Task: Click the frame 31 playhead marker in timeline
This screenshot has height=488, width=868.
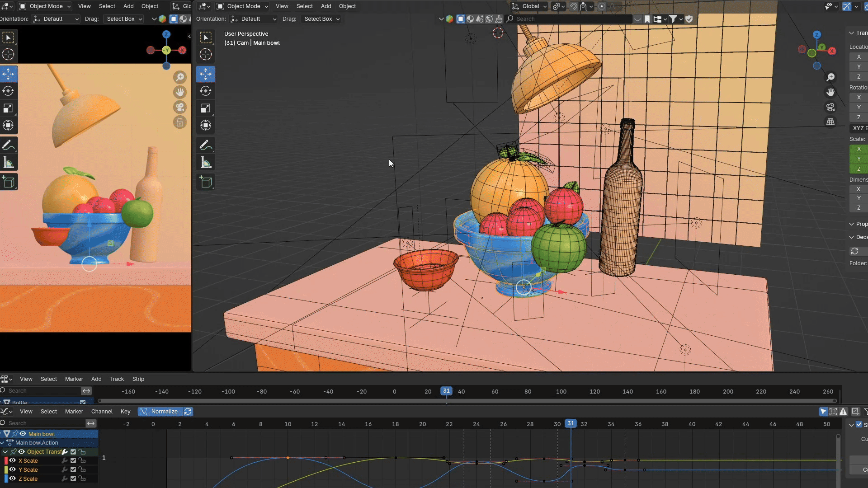Action: [446, 391]
